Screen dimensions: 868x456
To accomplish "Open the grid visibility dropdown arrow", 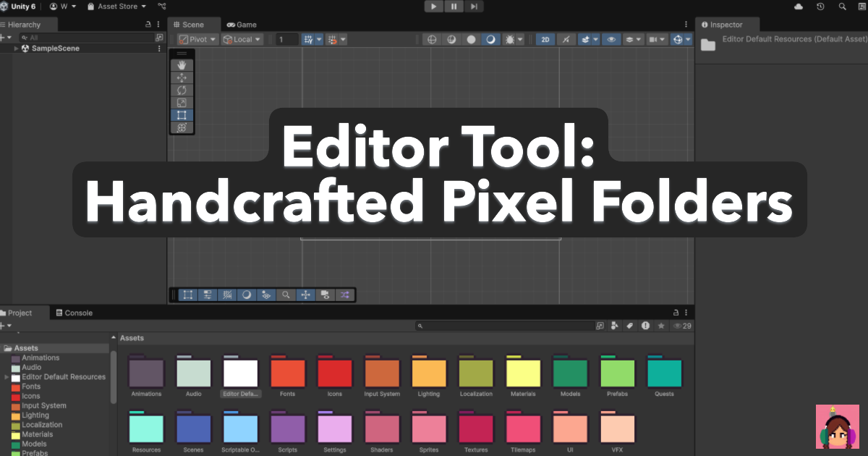I will (320, 40).
